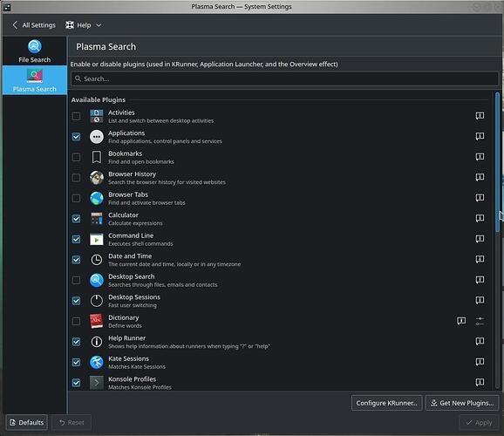Show the about info for Dictionary plugin

click(461, 321)
